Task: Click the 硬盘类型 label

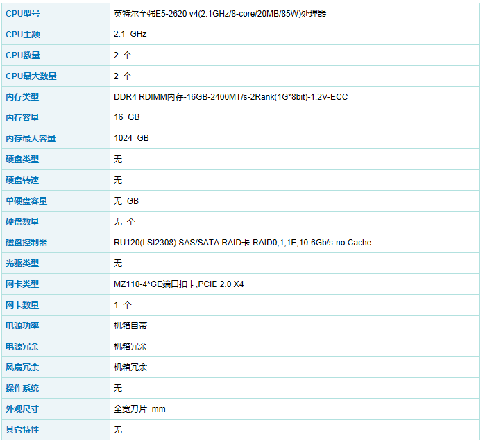Action: tap(22, 160)
